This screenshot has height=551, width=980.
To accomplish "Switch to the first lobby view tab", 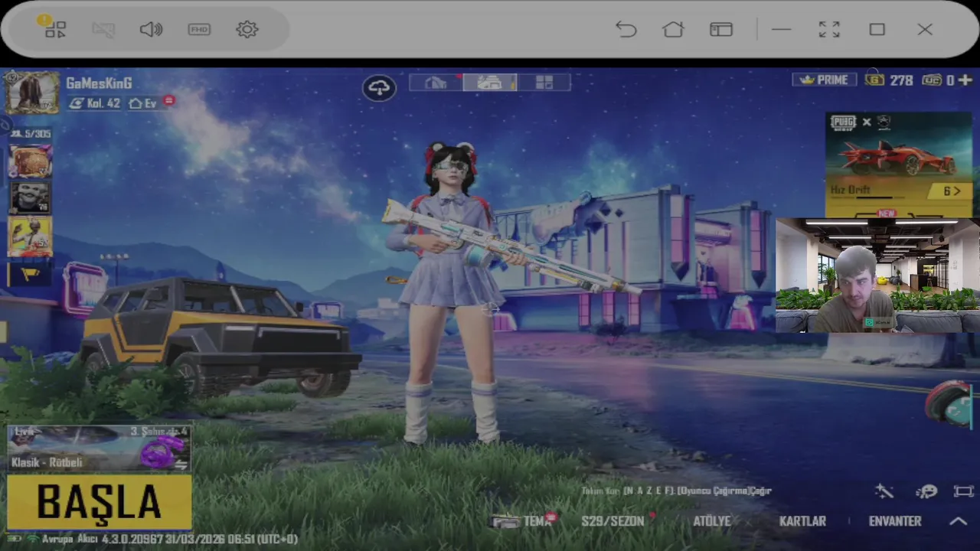I will 436,83.
